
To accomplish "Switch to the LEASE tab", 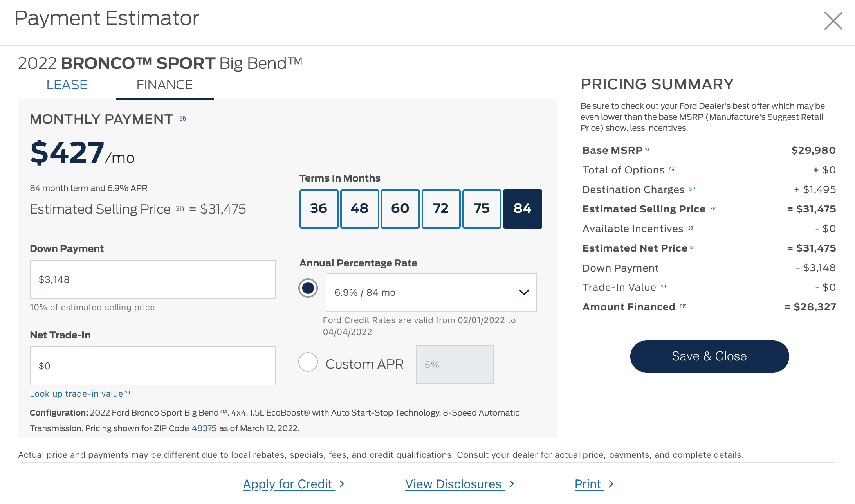I will tap(67, 85).
